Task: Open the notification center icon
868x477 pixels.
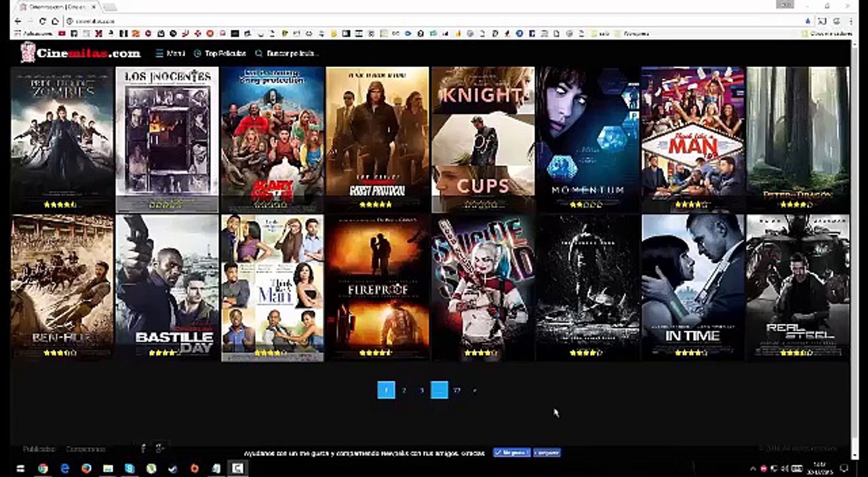Action: (x=844, y=468)
